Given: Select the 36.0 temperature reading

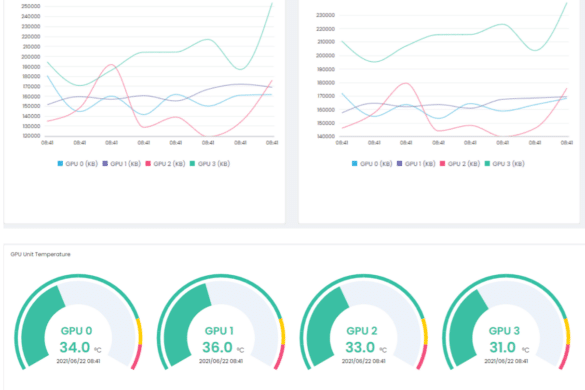Looking at the screenshot, I should [x=217, y=347].
